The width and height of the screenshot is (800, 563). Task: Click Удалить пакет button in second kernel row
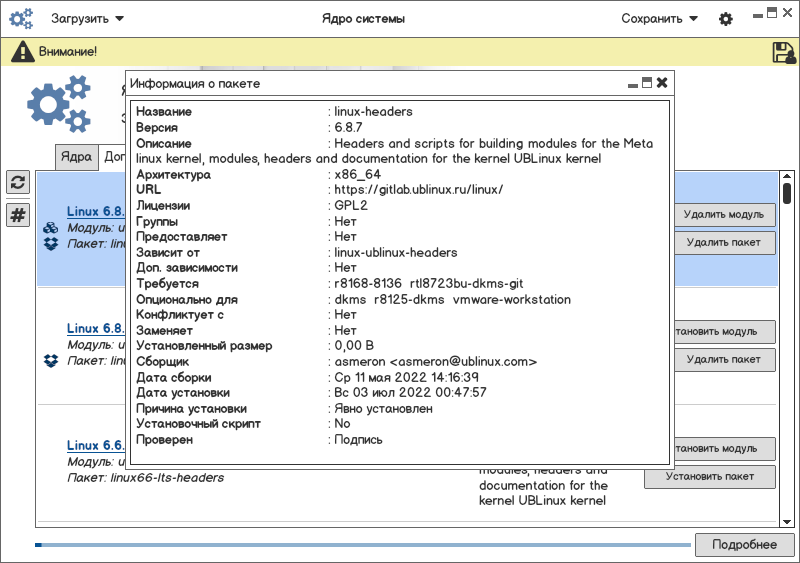coord(725,359)
